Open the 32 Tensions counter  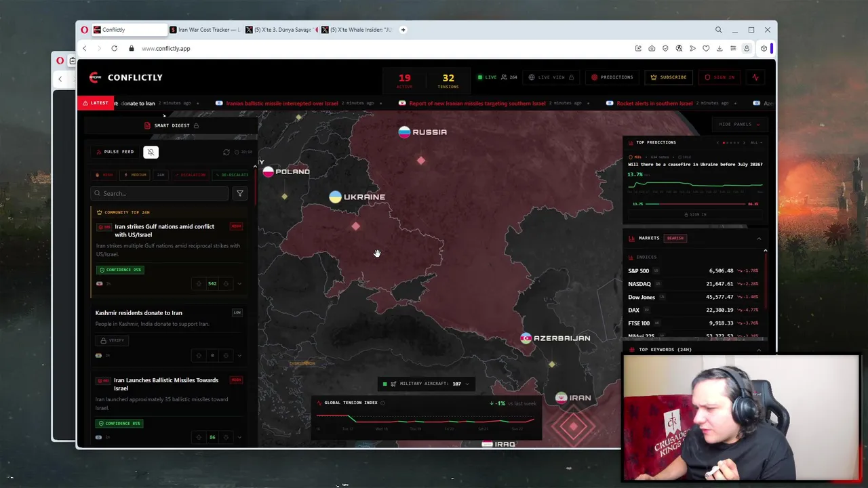pyautogui.click(x=448, y=80)
